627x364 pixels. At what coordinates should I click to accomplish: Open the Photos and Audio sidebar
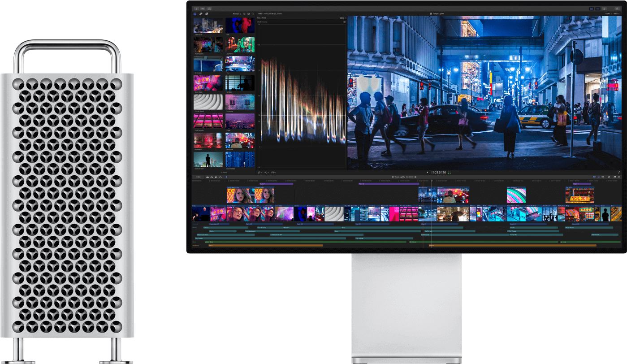coord(201,14)
